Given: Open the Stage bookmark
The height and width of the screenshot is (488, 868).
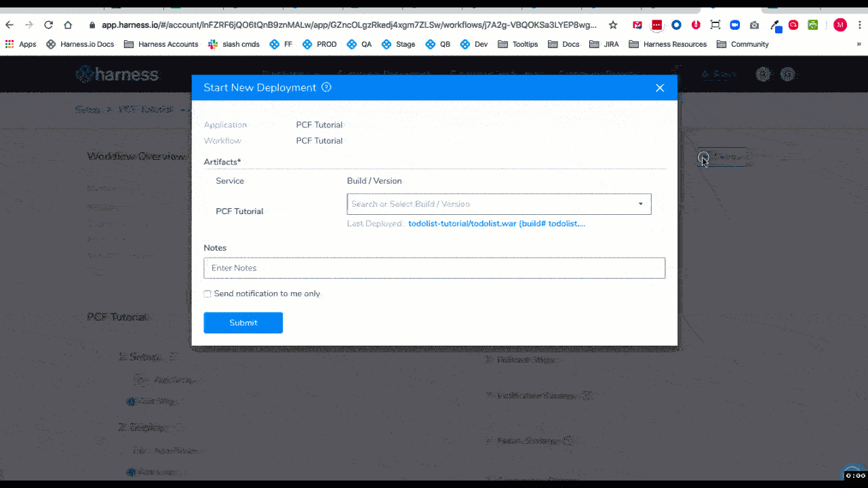Looking at the screenshot, I should tap(399, 44).
